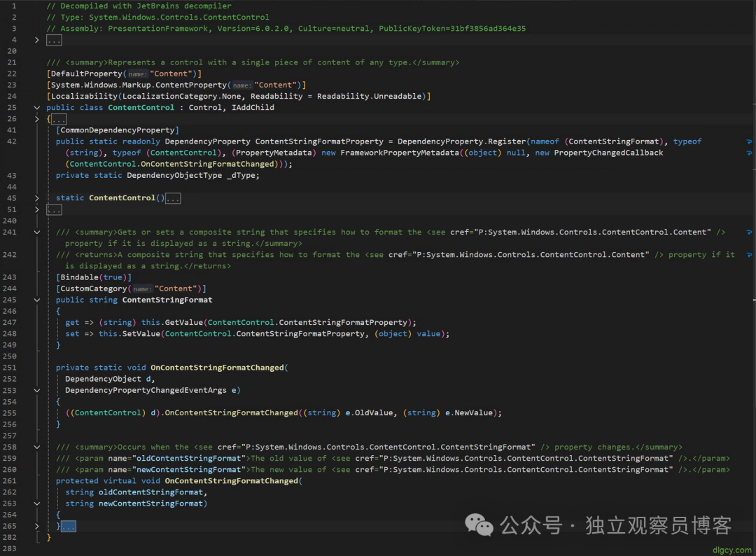756x556 pixels.
Task: Click DependencyProperty.Register call
Action: click(x=461, y=141)
